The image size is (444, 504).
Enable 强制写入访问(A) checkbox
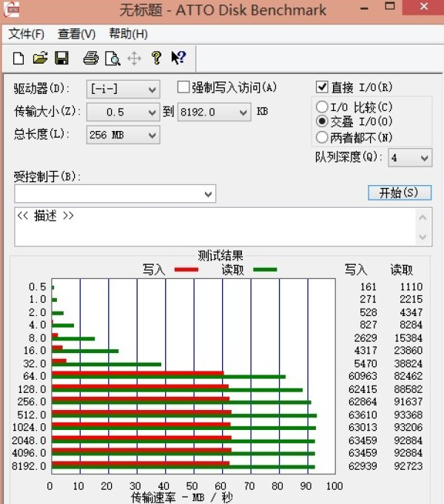[x=184, y=87]
